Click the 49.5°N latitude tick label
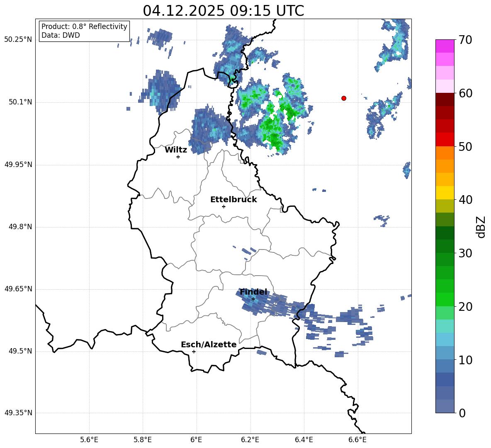The image size is (491, 448). point(20,351)
